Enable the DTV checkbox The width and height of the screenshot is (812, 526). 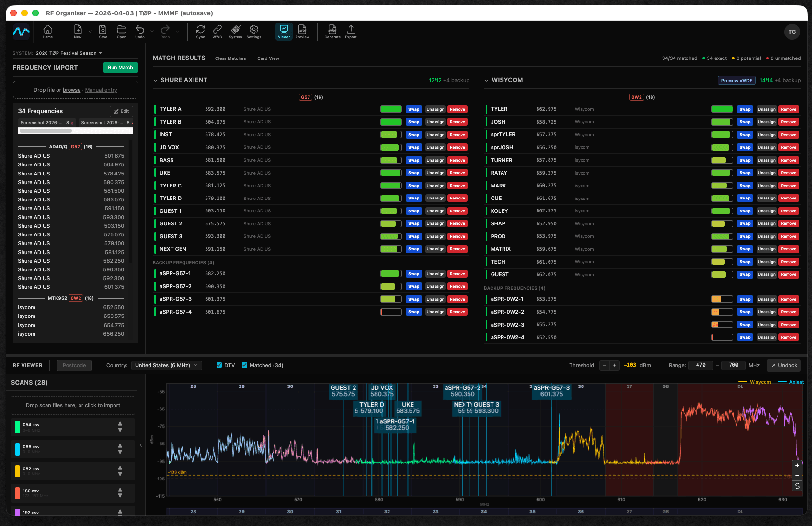point(219,365)
